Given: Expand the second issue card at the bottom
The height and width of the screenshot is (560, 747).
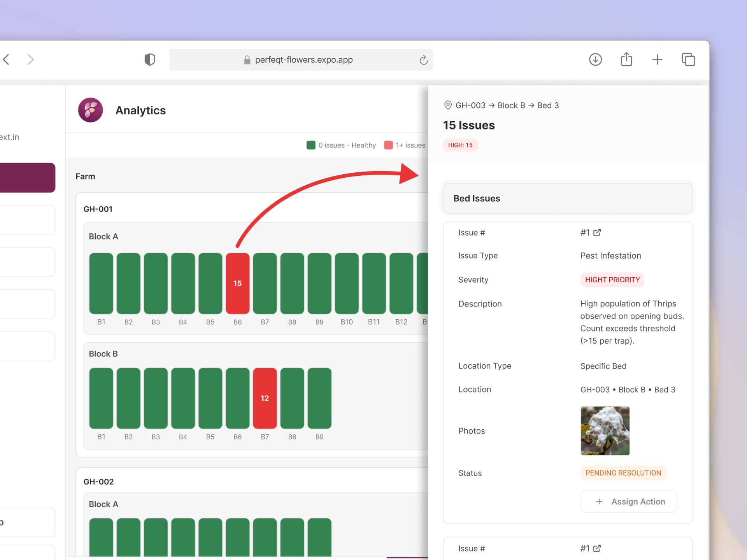Looking at the screenshot, I should [567, 548].
